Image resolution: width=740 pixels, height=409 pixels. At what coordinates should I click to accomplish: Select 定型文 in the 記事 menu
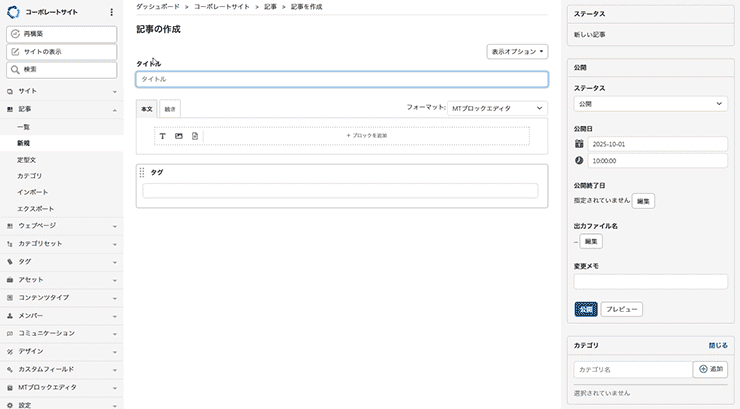click(27, 159)
